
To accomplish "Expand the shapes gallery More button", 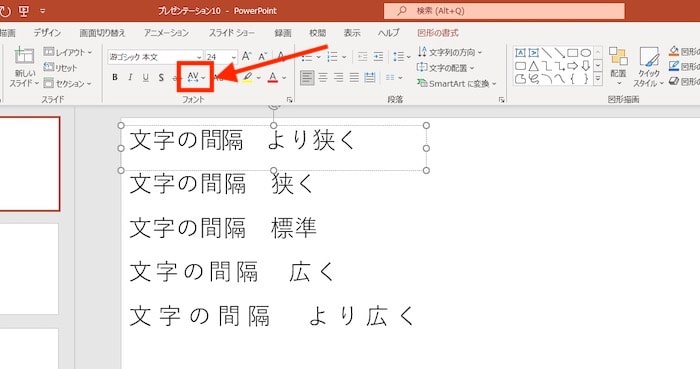I will [598, 79].
